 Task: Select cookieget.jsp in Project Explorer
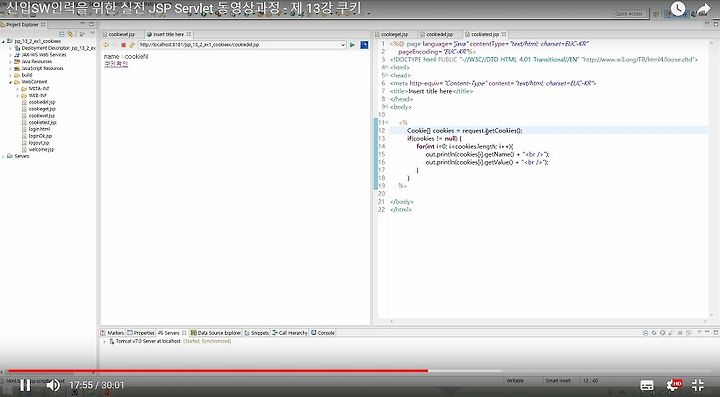pos(42,109)
